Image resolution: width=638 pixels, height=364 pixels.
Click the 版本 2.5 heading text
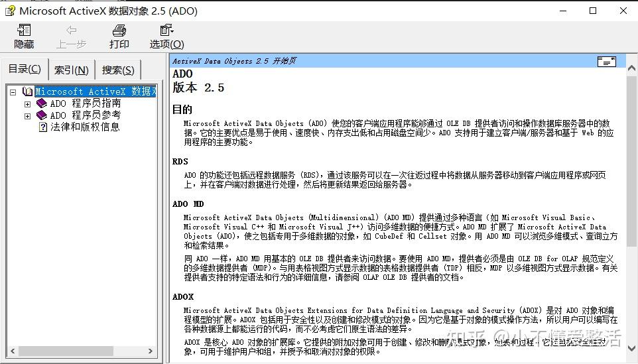(198, 88)
